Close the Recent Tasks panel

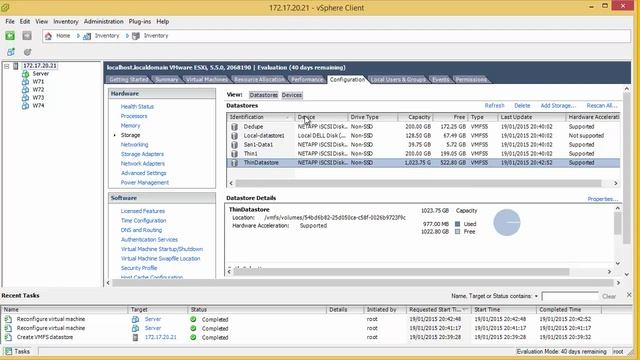coord(629,295)
